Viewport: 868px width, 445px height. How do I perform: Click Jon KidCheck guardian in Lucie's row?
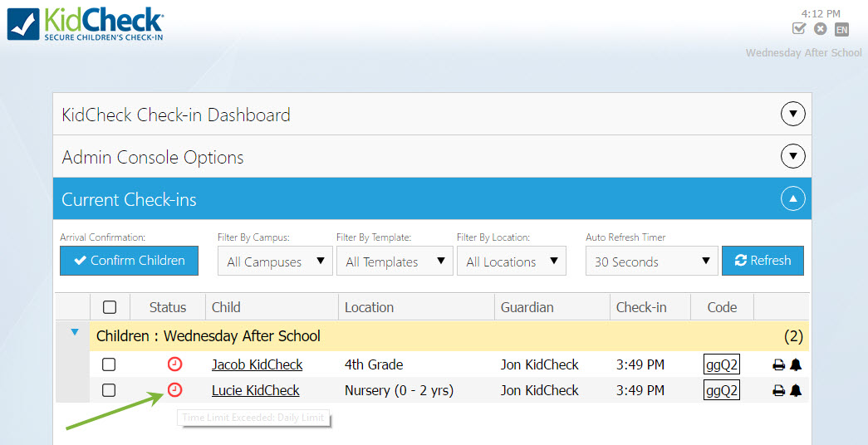[x=540, y=390]
